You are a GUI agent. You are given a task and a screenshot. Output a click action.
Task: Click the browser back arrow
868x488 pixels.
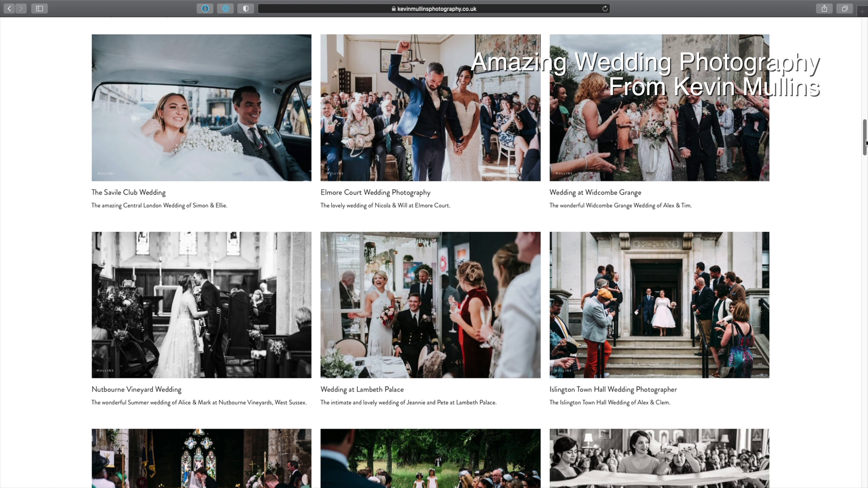[9, 8]
